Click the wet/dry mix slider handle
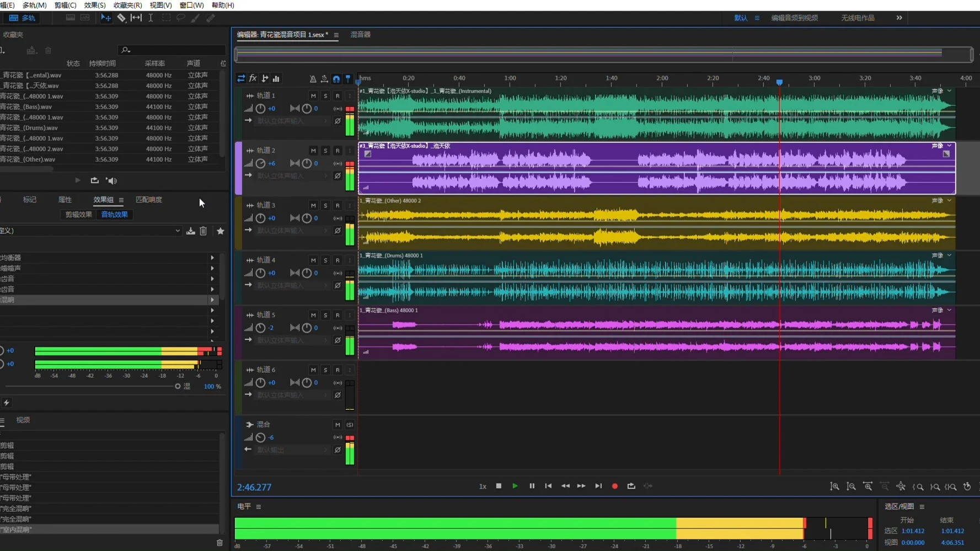 178,386
